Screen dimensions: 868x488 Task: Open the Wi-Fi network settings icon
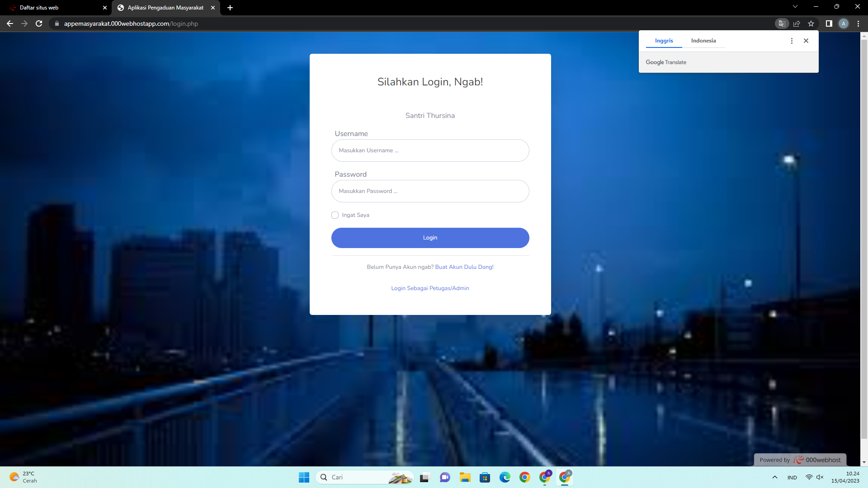809,477
